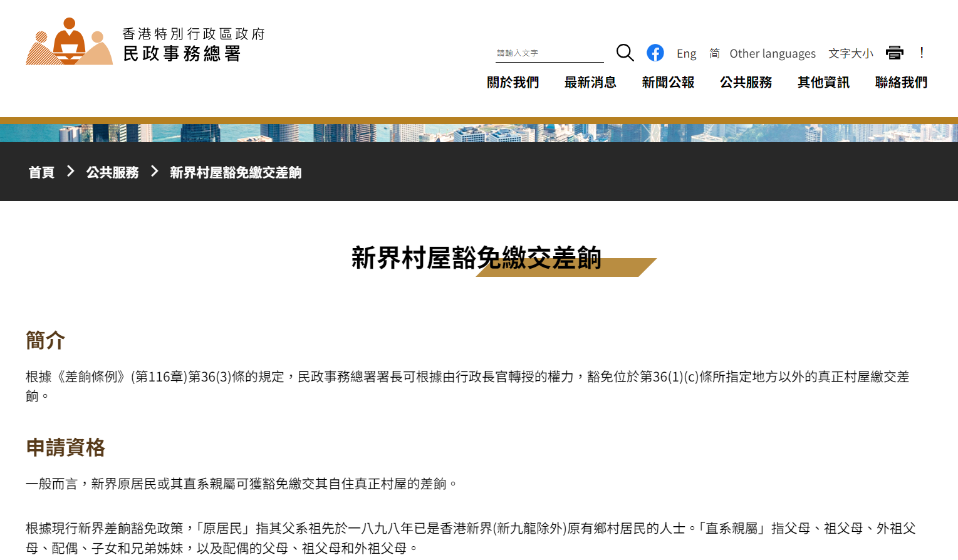This screenshot has height=560, width=958.
Task: Open the Other languages link
Action: pos(772,53)
